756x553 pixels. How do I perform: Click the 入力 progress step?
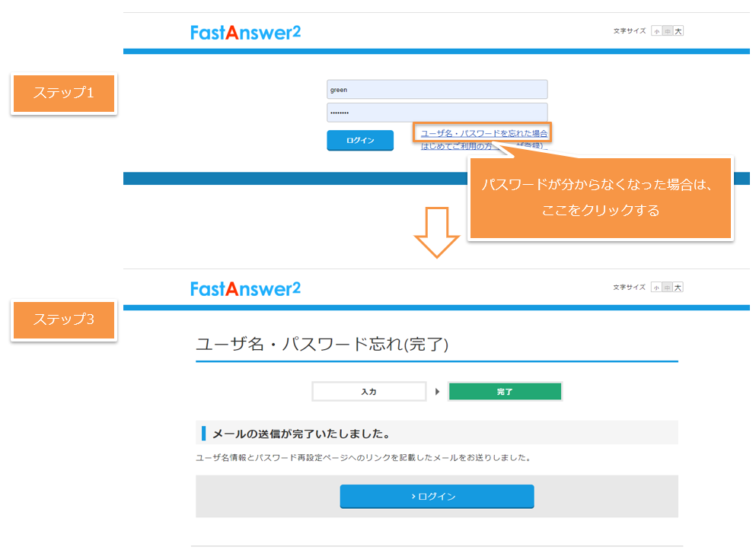[x=369, y=392]
